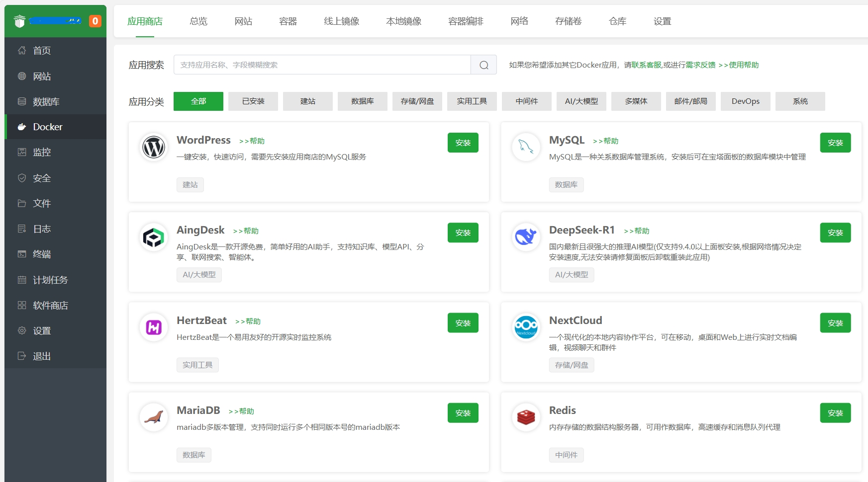Click the calendar icon beside 计划任务
Image resolution: width=868 pixels, height=482 pixels.
[x=22, y=280]
